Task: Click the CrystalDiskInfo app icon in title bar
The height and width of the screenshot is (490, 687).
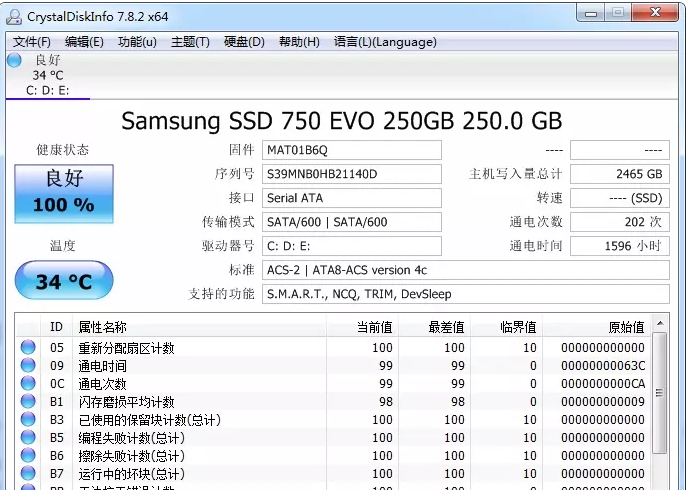Action: tap(14, 14)
